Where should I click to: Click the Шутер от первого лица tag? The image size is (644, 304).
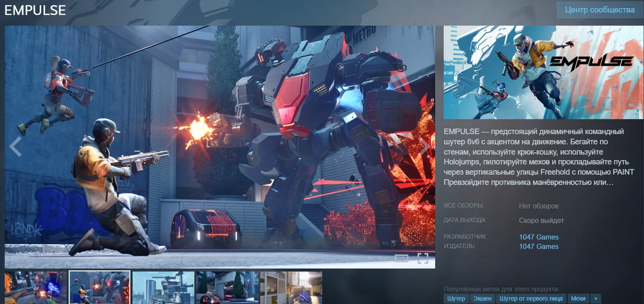click(x=531, y=298)
